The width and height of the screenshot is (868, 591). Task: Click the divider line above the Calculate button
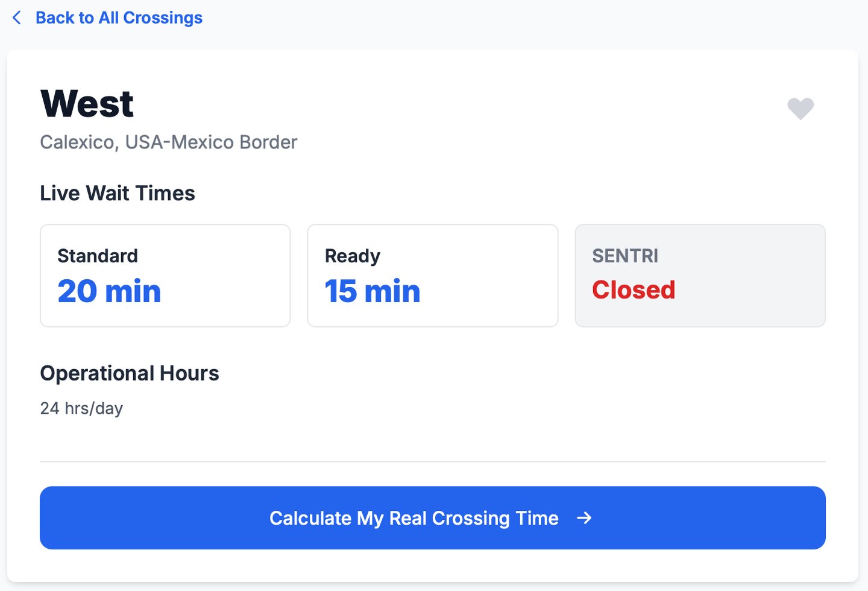[x=432, y=461]
